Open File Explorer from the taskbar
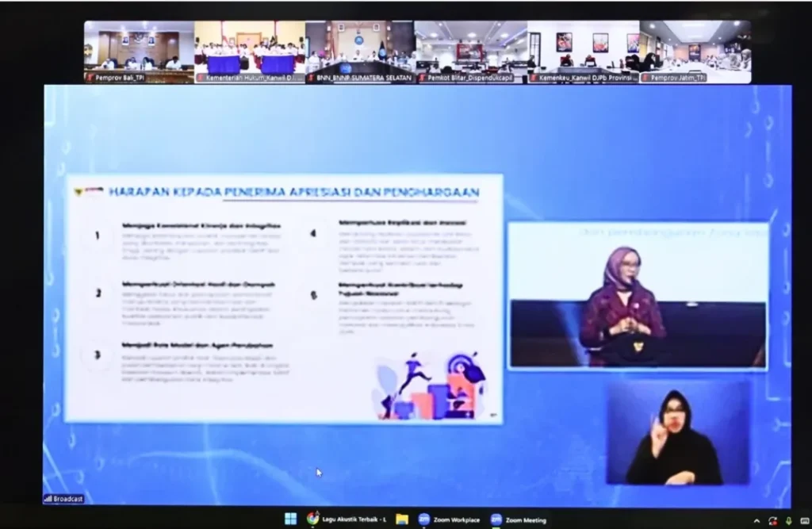812x529 pixels. coord(402,519)
